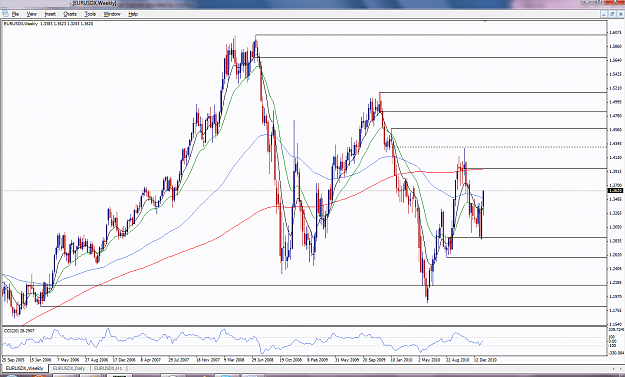This screenshot has width=625, height=377.
Task: Click the 8 Apr 2007 date label
Action: (x=151, y=359)
